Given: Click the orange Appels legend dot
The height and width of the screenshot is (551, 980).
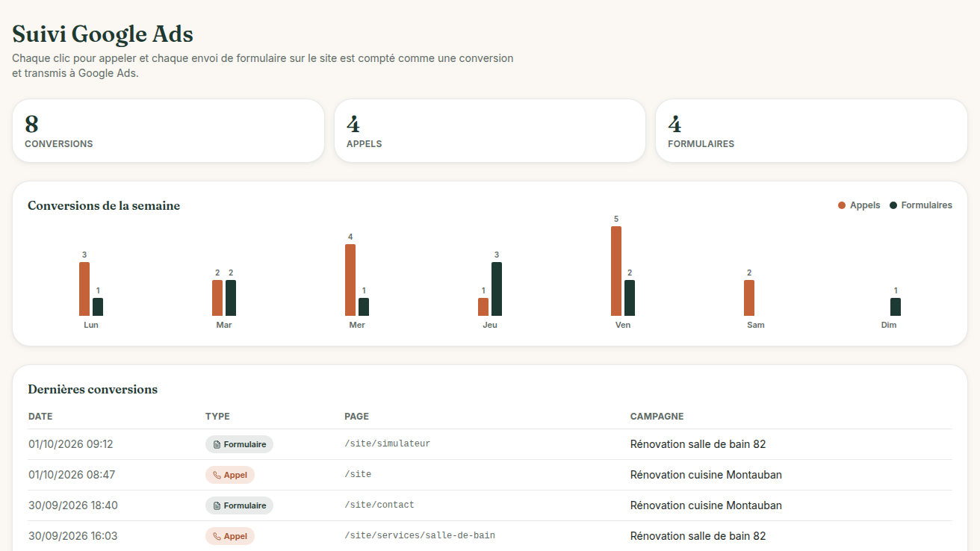Looking at the screenshot, I should point(842,205).
